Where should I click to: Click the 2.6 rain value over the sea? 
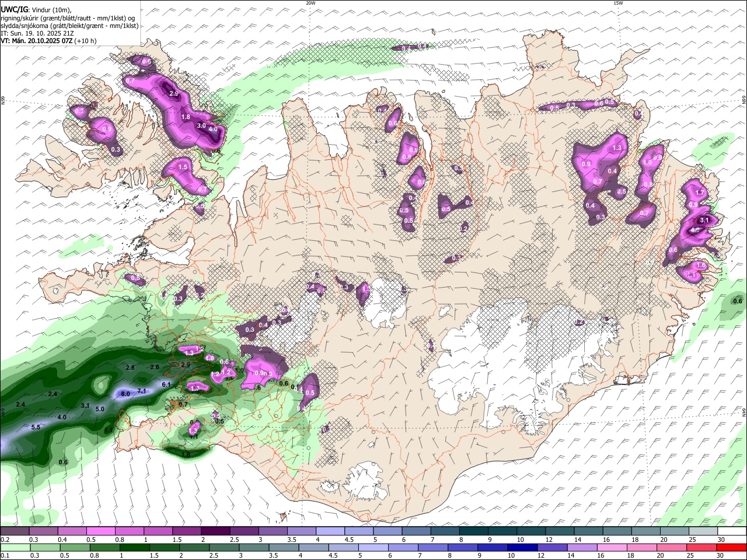coord(155,367)
